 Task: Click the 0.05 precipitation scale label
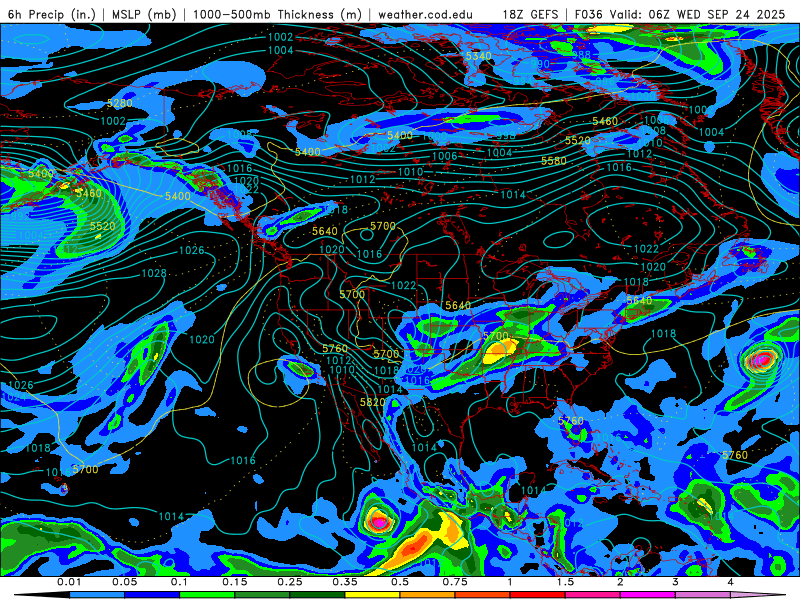[124, 582]
